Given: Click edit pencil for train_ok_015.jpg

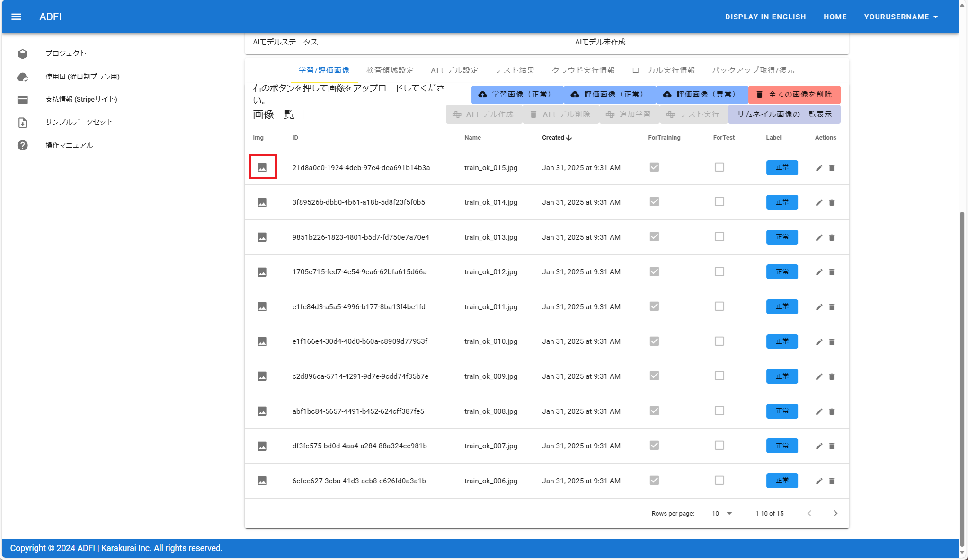Looking at the screenshot, I should (819, 168).
